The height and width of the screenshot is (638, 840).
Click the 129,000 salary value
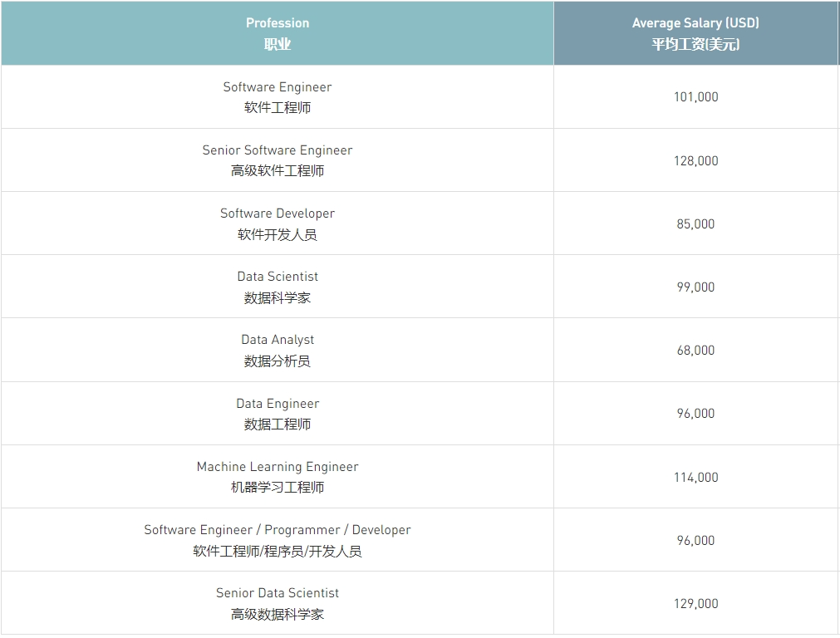coord(696,604)
